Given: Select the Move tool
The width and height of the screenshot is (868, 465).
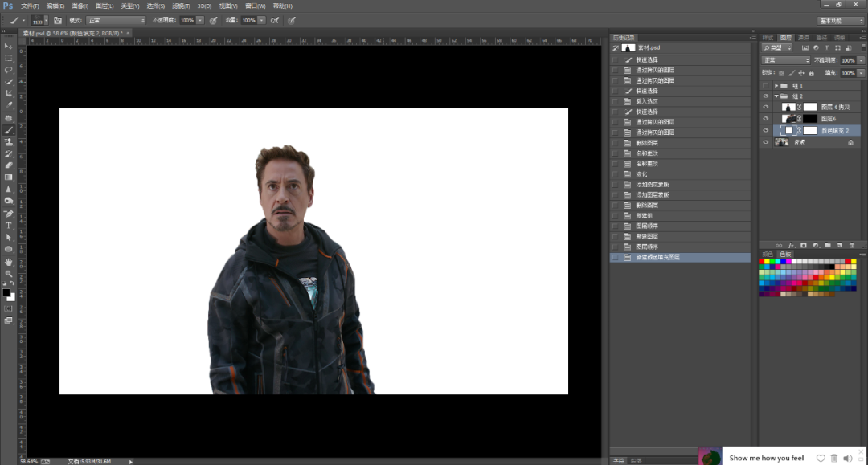Looking at the screenshot, I should pyautogui.click(x=8, y=47).
